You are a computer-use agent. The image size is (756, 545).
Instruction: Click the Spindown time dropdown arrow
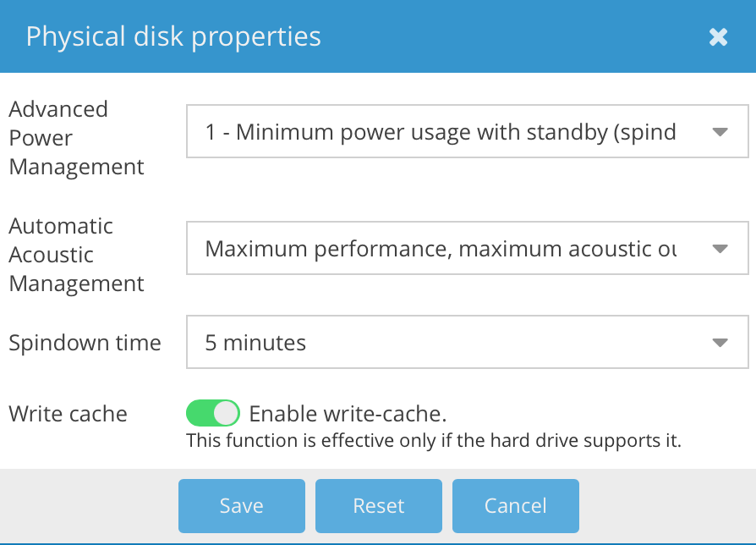pos(720,343)
